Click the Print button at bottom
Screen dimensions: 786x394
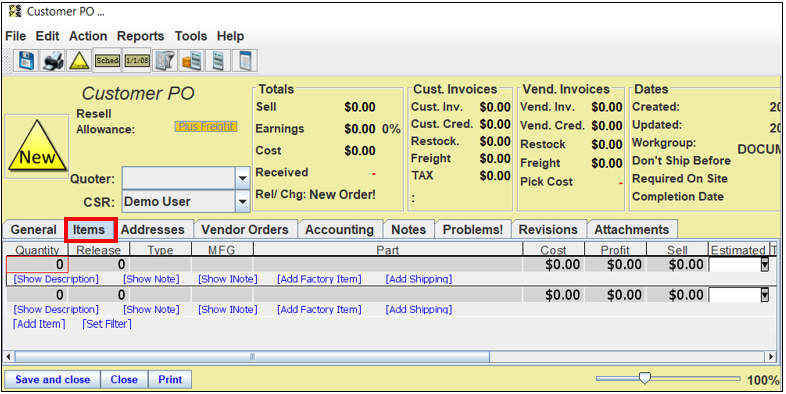(170, 379)
